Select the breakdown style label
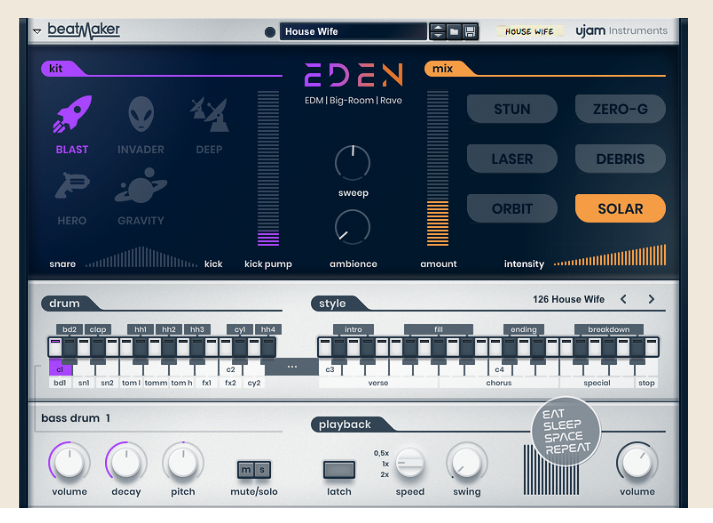713x523 pixels. 609,329
